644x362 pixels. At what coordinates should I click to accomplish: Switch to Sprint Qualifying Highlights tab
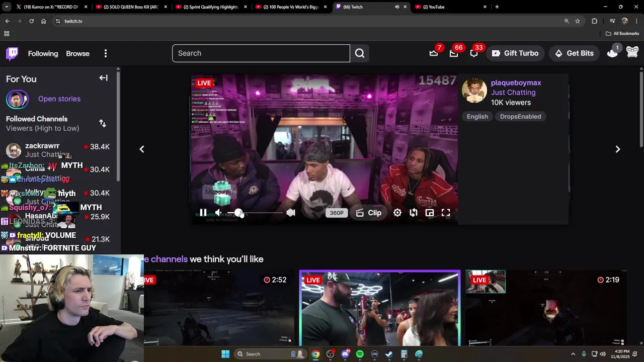(x=211, y=7)
